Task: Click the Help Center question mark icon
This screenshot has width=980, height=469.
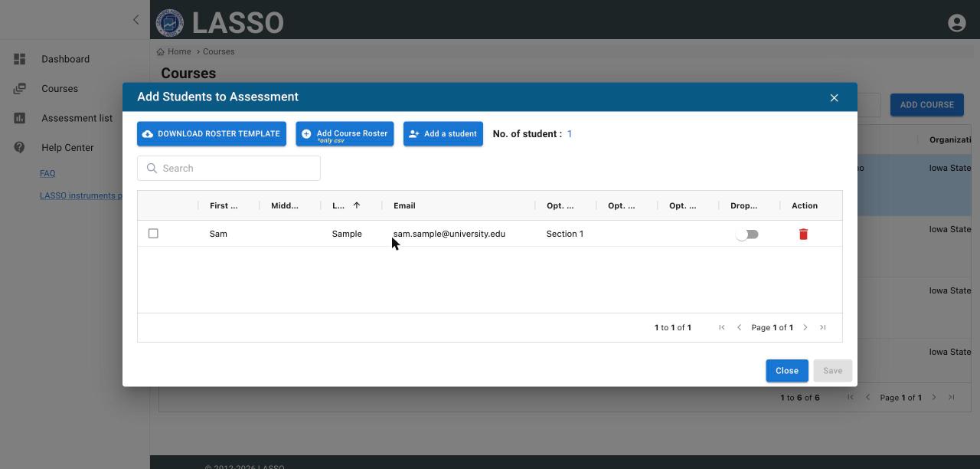Action: 20,147
